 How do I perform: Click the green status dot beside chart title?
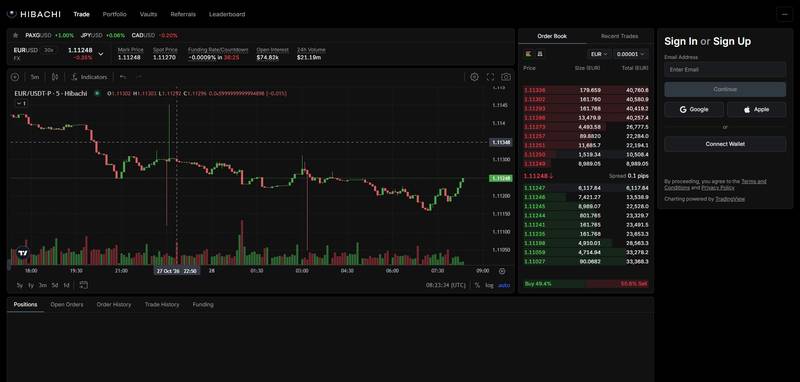coord(96,93)
